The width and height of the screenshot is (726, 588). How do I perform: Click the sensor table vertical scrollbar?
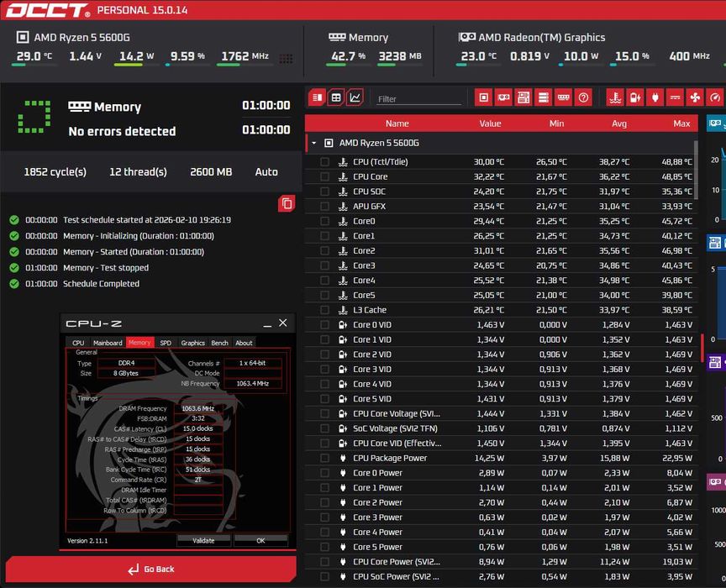[696, 169]
